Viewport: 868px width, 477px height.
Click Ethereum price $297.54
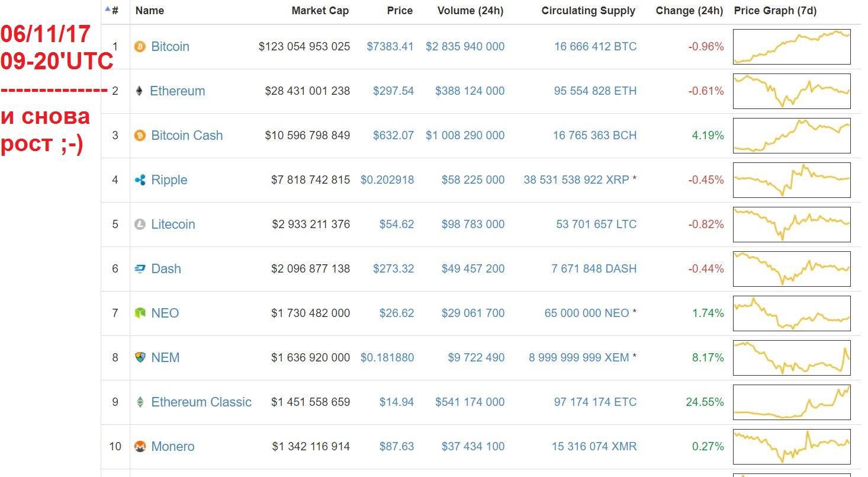click(394, 91)
